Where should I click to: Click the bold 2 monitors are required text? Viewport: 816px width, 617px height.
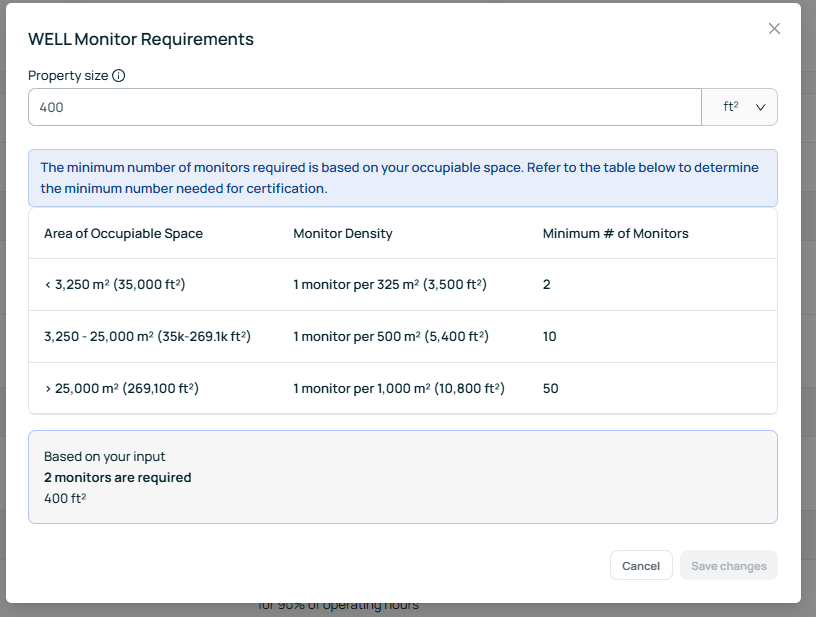tap(117, 478)
